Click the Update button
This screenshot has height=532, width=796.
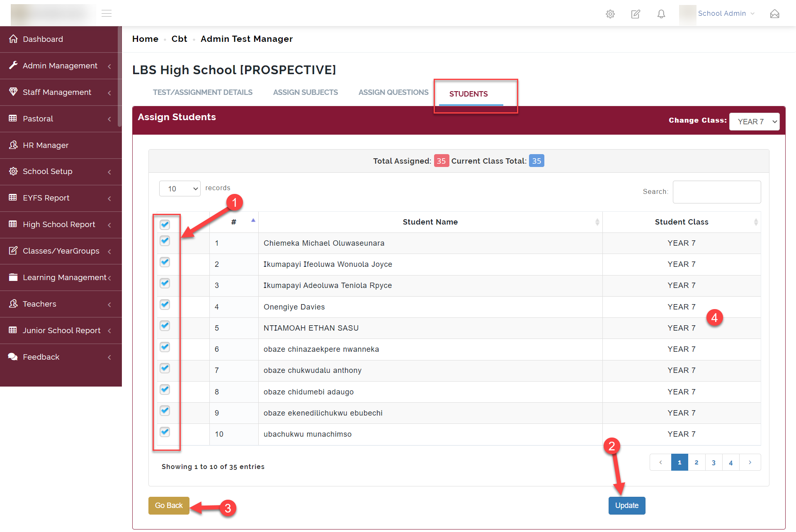click(x=626, y=505)
